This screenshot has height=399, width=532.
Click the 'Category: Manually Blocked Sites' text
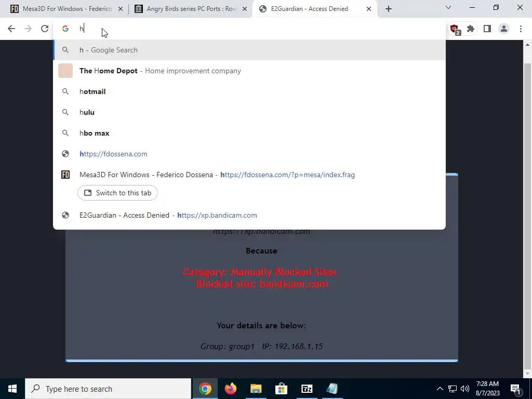click(x=260, y=272)
